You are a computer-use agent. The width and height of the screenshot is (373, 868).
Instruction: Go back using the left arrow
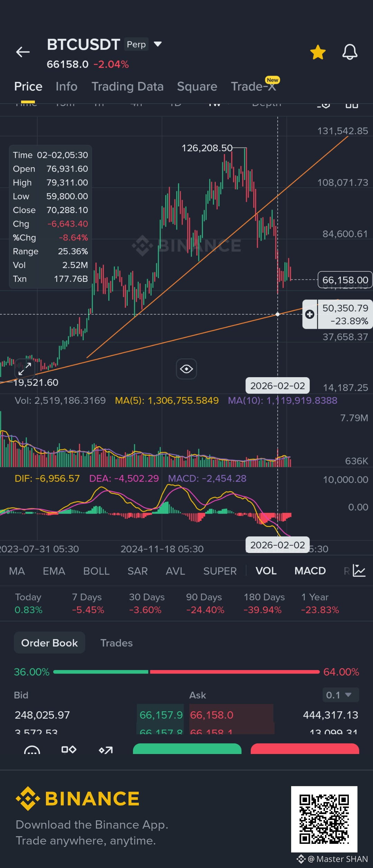[23, 52]
